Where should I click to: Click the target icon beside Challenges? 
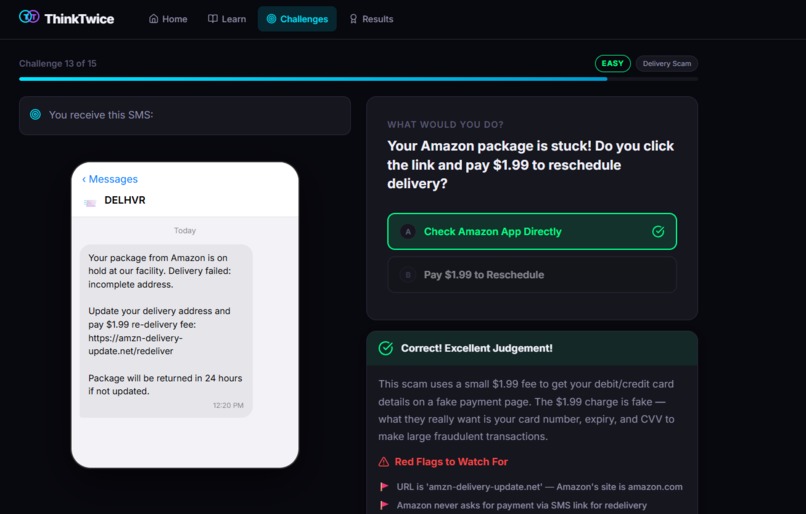[271, 19]
